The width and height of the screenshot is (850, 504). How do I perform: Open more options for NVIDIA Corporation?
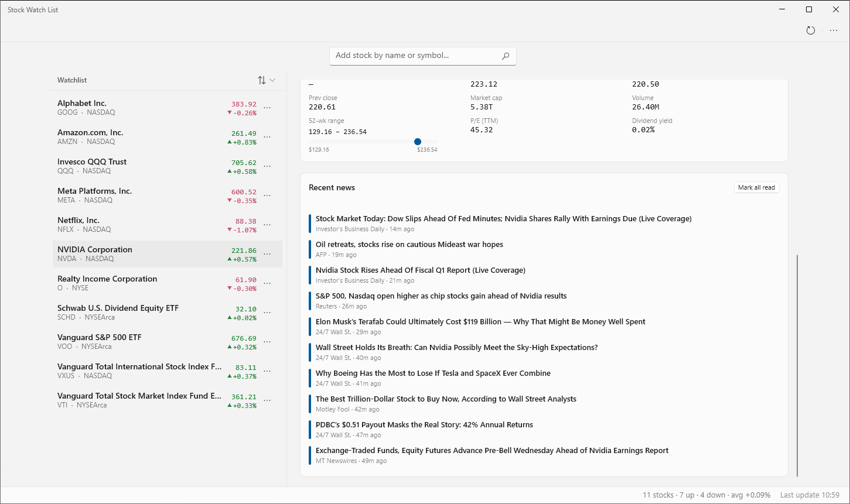pyautogui.click(x=267, y=254)
